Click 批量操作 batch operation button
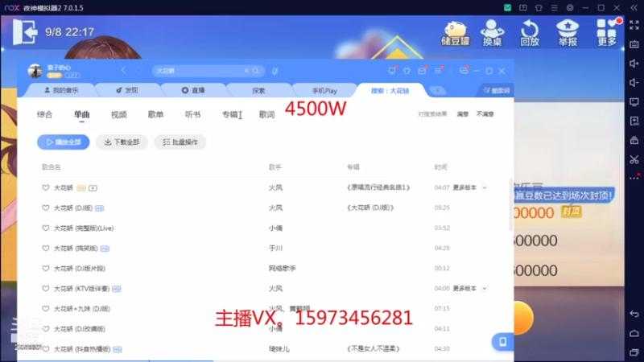The width and height of the screenshot is (644, 362). click(x=180, y=142)
